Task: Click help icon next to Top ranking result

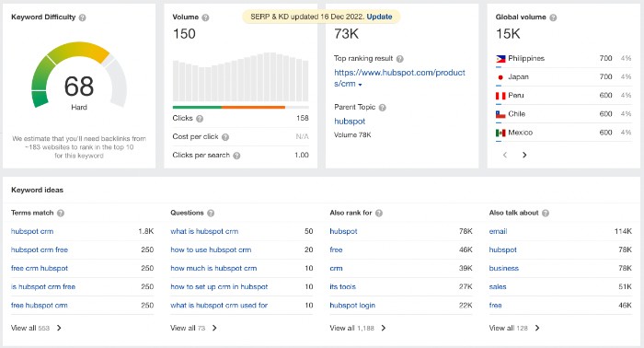Action: [399, 59]
